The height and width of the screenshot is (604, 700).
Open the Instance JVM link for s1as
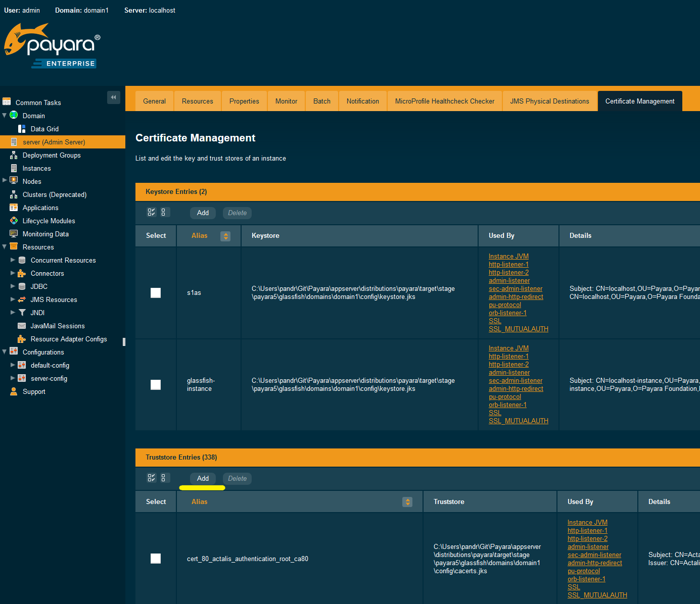pos(508,256)
